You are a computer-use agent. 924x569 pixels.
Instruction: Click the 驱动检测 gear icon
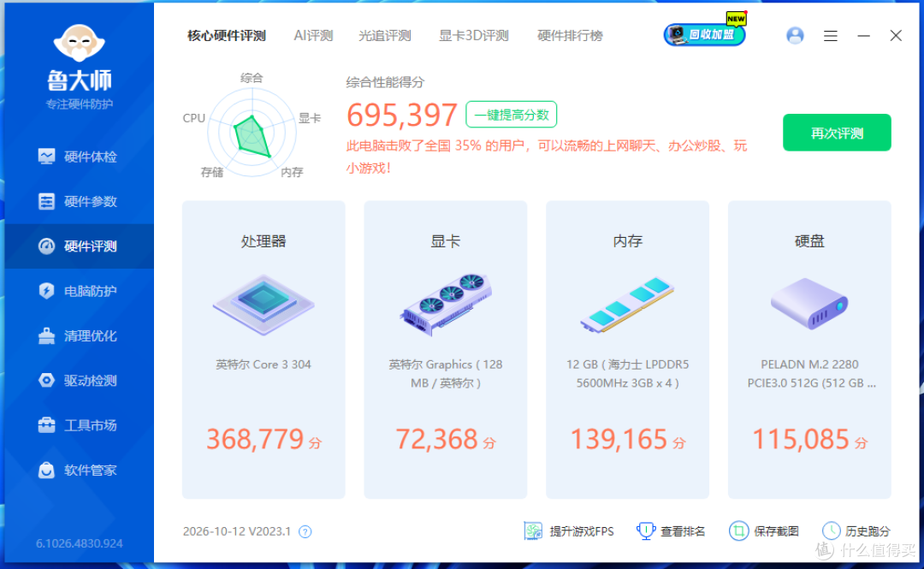coord(46,380)
